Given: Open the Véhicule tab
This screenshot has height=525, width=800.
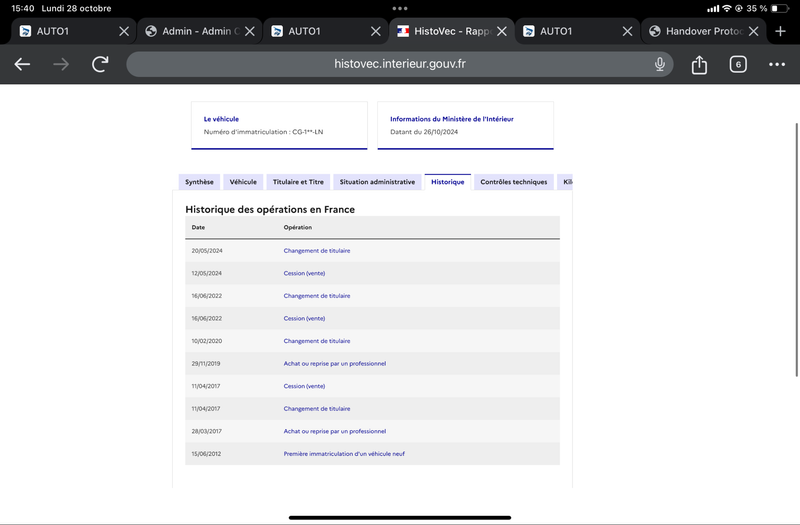Looking at the screenshot, I should (x=243, y=182).
